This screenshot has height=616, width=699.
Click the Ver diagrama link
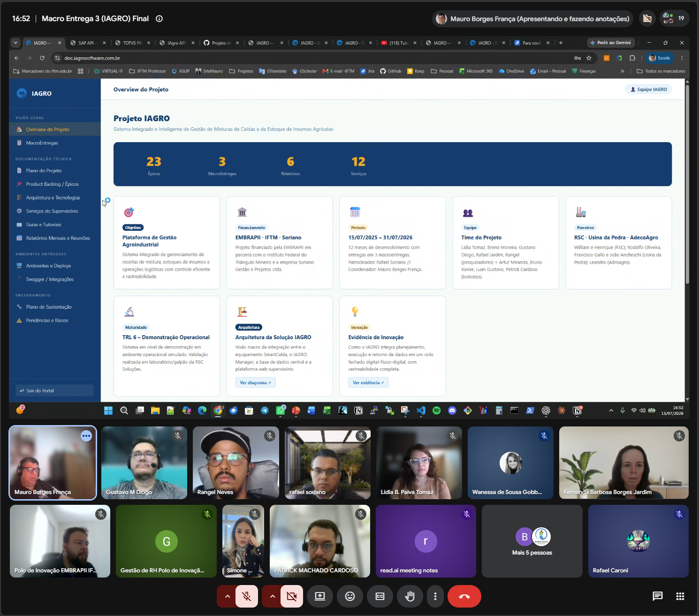click(x=255, y=383)
